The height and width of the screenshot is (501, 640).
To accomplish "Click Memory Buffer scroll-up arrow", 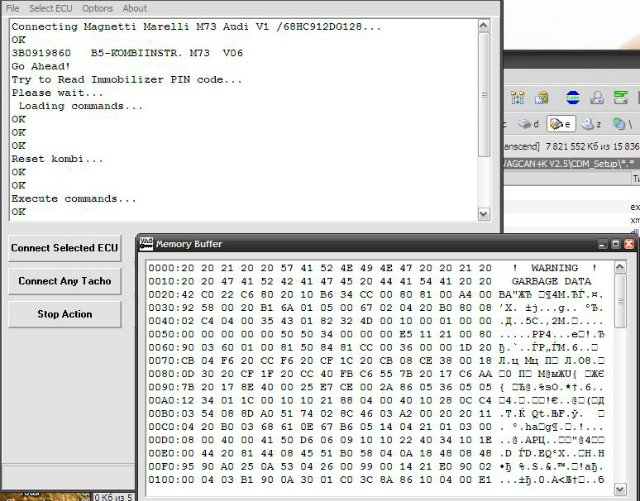I will (620, 267).
